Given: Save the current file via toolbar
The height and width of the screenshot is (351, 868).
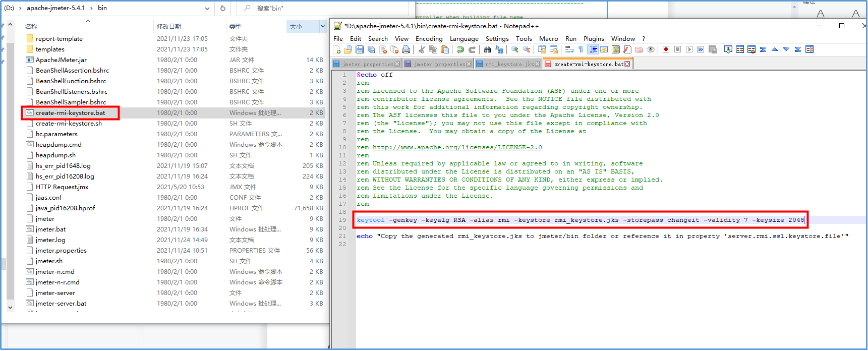Looking at the screenshot, I should [x=360, y=49].
